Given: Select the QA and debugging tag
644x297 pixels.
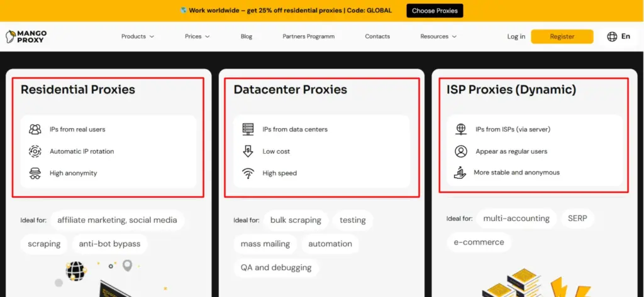Looking at the screenshot, I should click(x=276, y=267).
